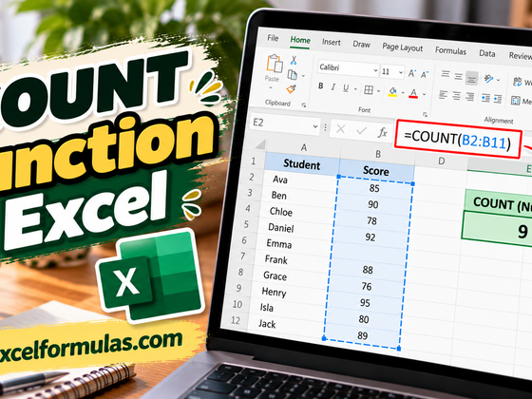Confirm formula entry checkmark icon

[362, 130]
